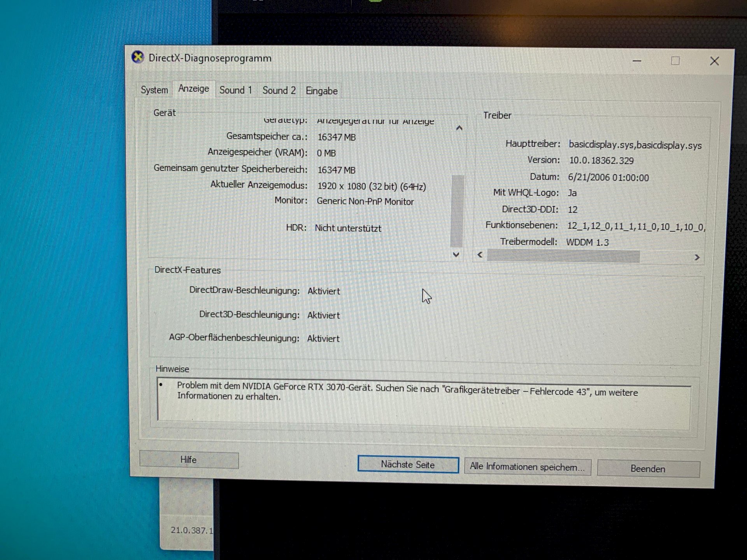Open the Eingabe tab
This screenshot has width=747, height=560.
pyautogui.click(x=321, y=91)
